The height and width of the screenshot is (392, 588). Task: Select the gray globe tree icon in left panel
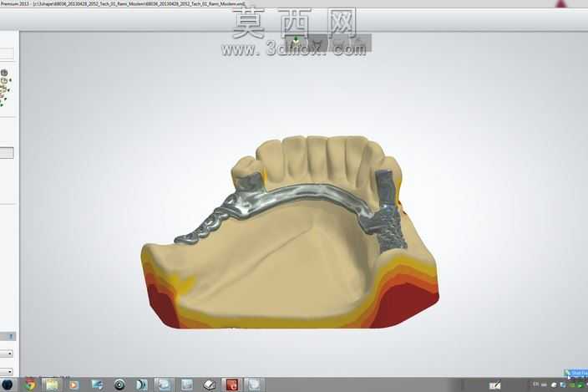(4, 74)
